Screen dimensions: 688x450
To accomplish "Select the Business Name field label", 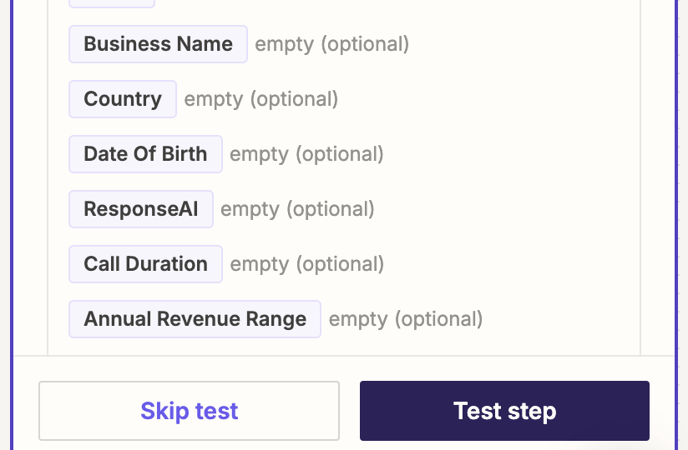I will pyautogui.click(x=158, y=44).
